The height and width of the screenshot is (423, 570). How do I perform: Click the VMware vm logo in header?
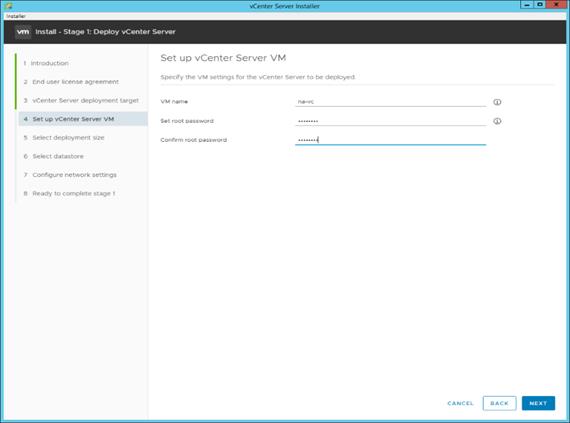tap(23, 32)
